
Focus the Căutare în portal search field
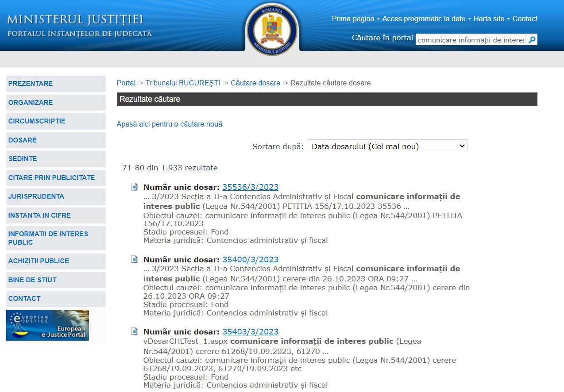click(x=471, y=40)
